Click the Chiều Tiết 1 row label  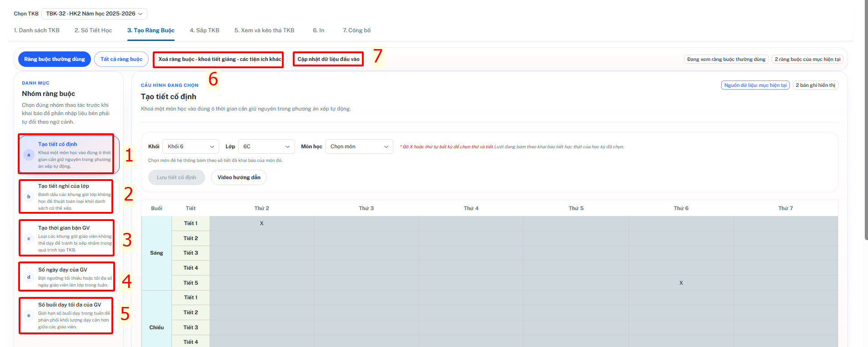(191, 297)
